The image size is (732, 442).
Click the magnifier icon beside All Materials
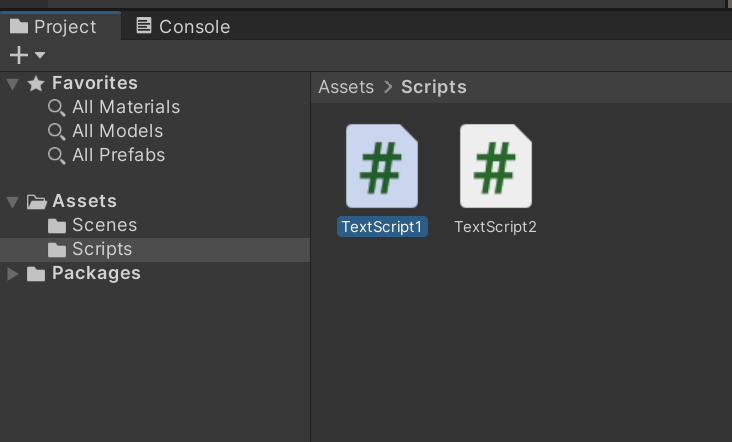pyautogui.click(x=56, y=108)
